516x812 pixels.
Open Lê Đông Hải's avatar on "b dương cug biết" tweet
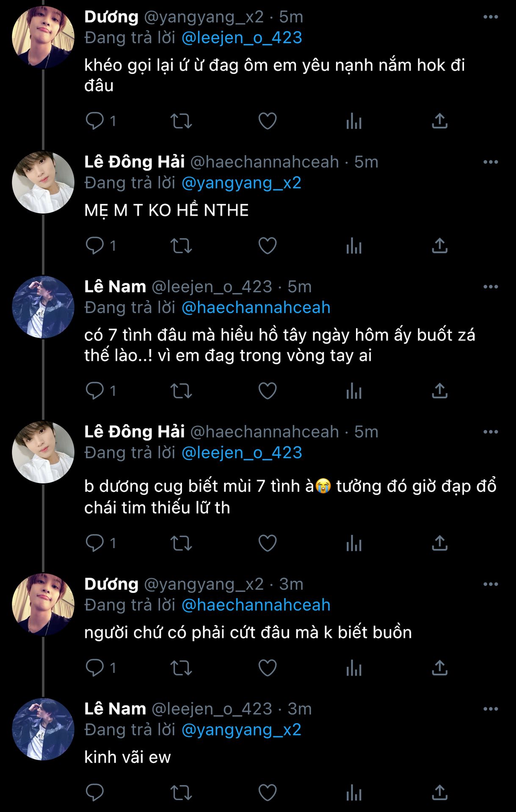pos(43,452)
